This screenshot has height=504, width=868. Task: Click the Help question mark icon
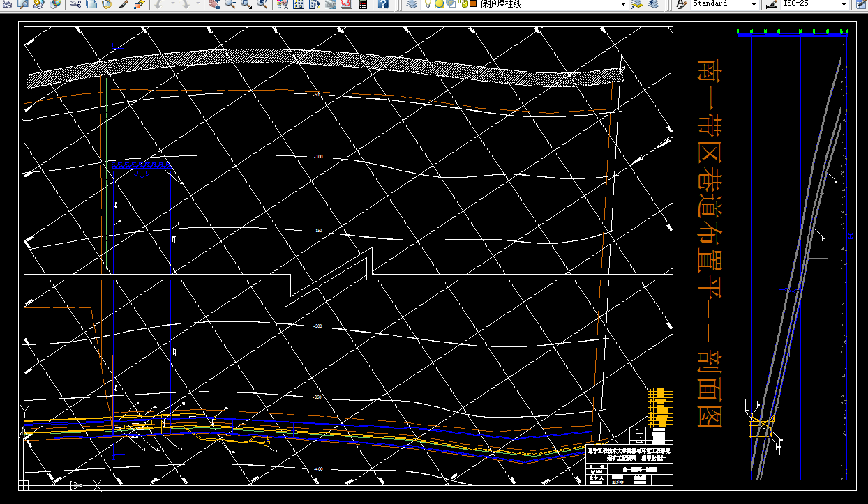click(x=383, y=3)
